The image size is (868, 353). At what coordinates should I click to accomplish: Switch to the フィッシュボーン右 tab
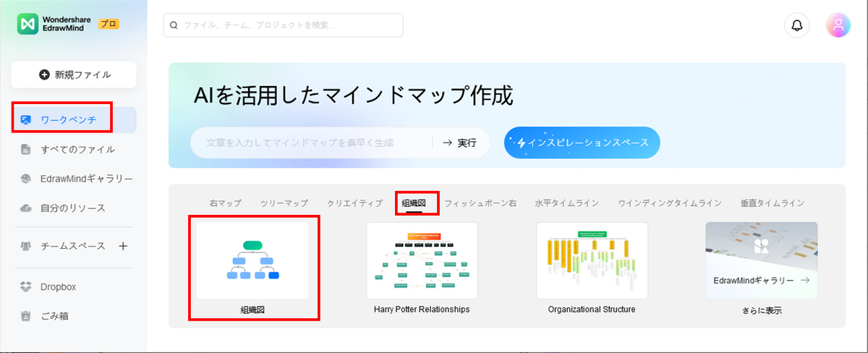click(480, 203)
